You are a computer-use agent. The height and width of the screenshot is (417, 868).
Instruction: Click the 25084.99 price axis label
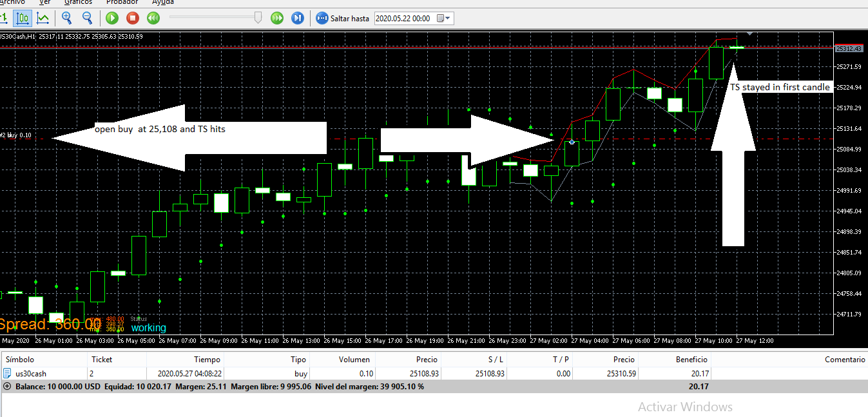[x=849, y=150]
